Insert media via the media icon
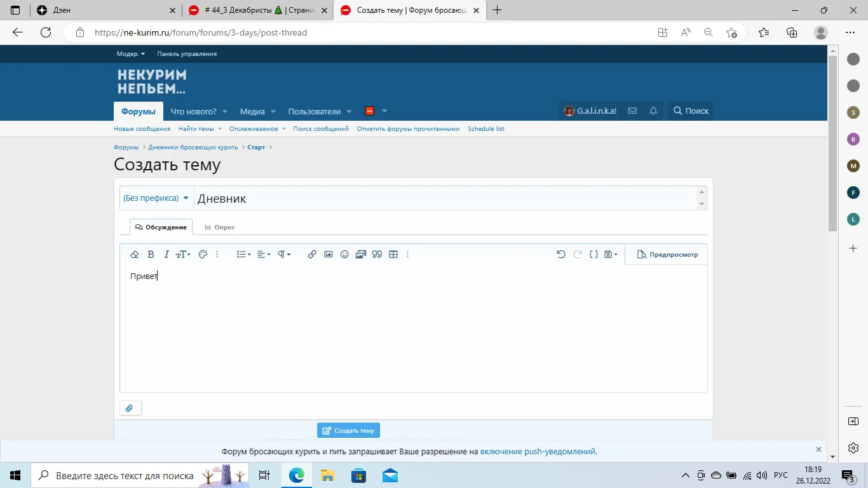 360,254
